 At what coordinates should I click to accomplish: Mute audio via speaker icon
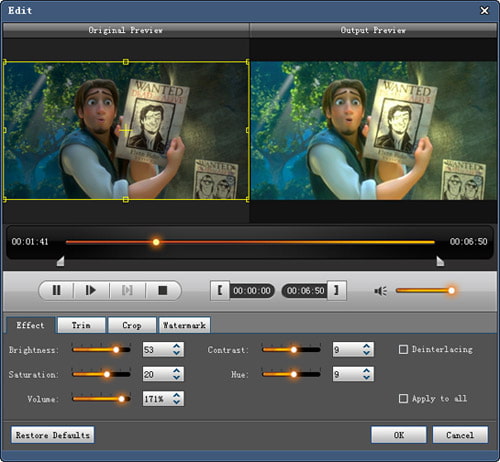coord(380,291)
